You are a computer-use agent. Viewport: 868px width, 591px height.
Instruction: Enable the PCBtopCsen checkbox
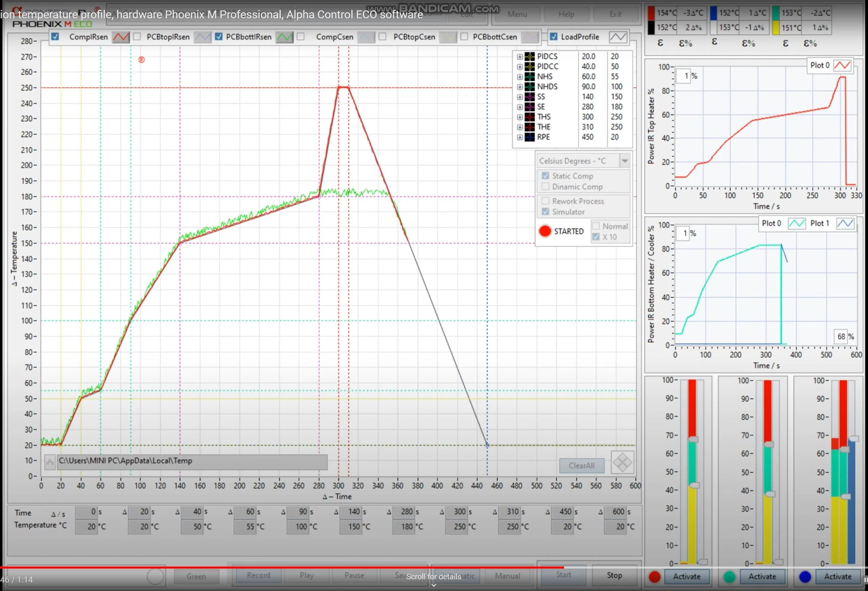382,37
